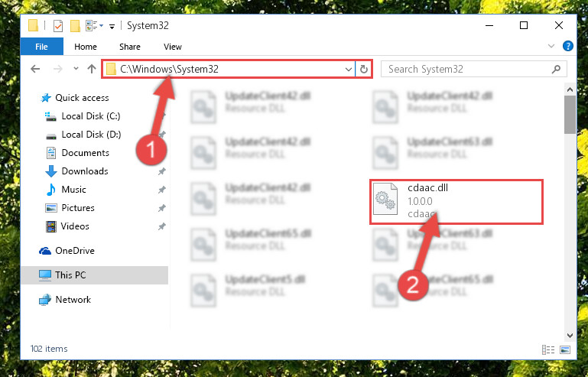Select Local Disk (D:) in sidebar

click(91, 135)
